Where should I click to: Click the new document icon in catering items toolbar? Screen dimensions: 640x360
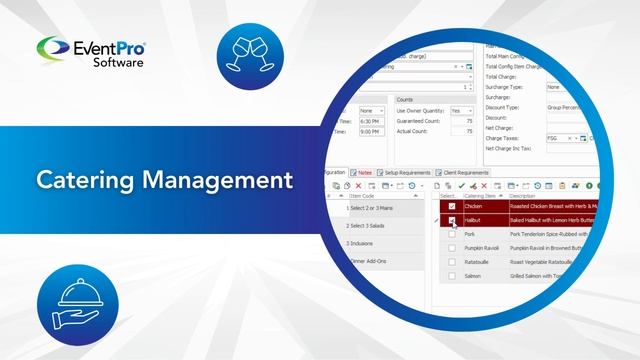[437, 186]
